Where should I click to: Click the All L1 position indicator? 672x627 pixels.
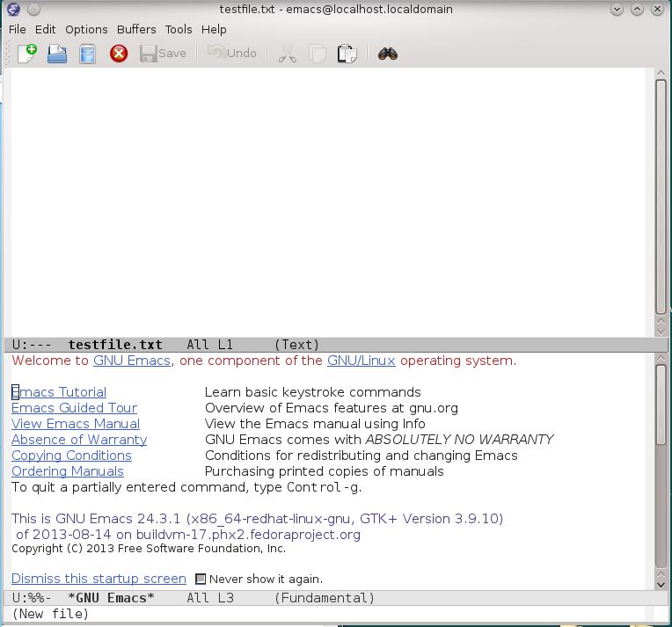[x=210, y=345]
